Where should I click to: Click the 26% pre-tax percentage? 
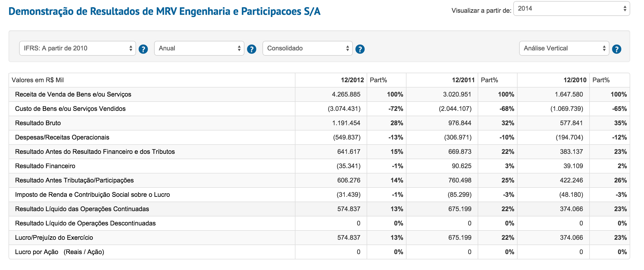tap(620, 180)
